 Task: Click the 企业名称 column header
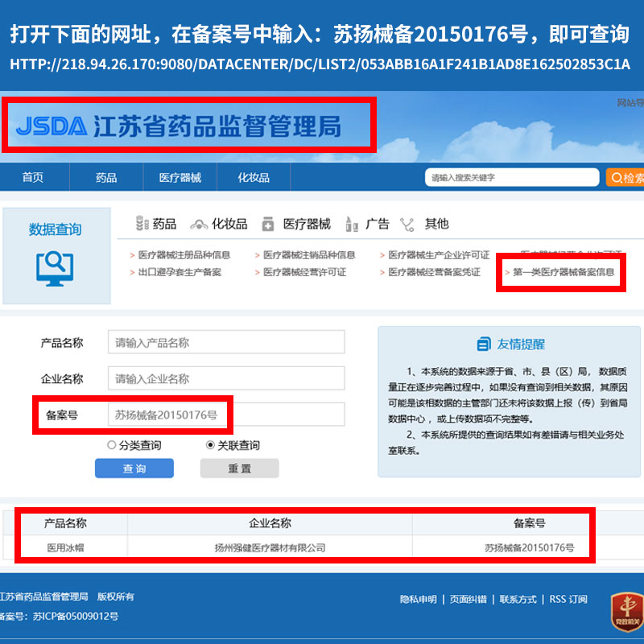pyautogui.click(x=270, y=522)
